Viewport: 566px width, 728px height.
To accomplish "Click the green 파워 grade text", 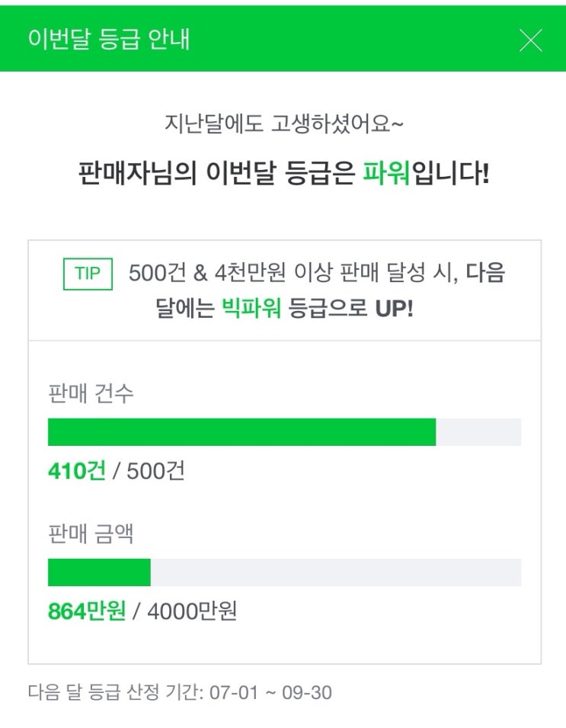I will 386,174.
